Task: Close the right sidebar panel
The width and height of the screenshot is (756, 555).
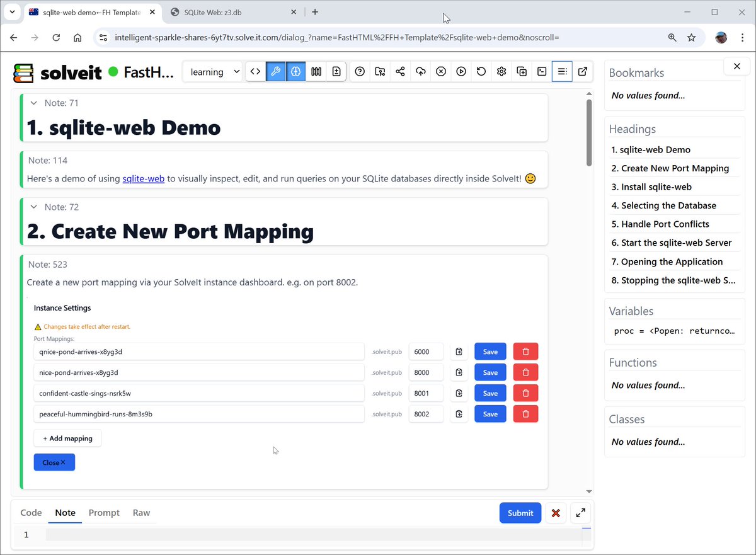Action: [737, 66]
